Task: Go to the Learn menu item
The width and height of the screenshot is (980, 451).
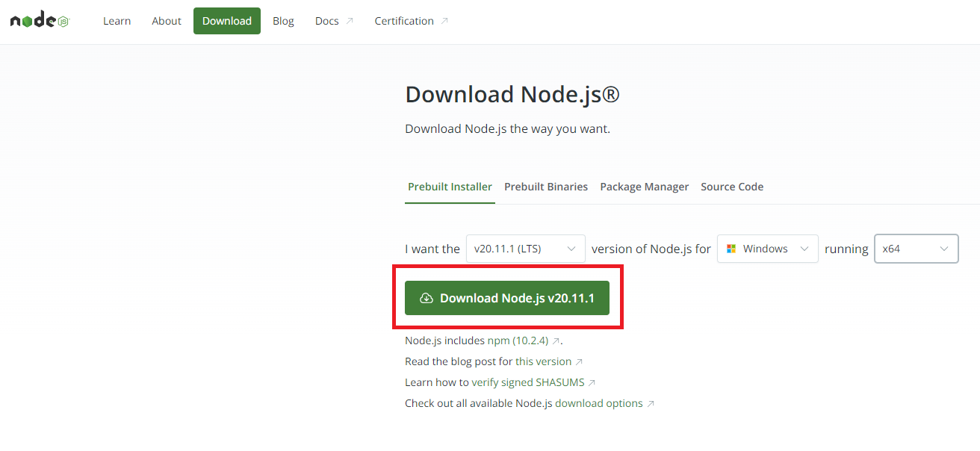Action: pos(117,21)
